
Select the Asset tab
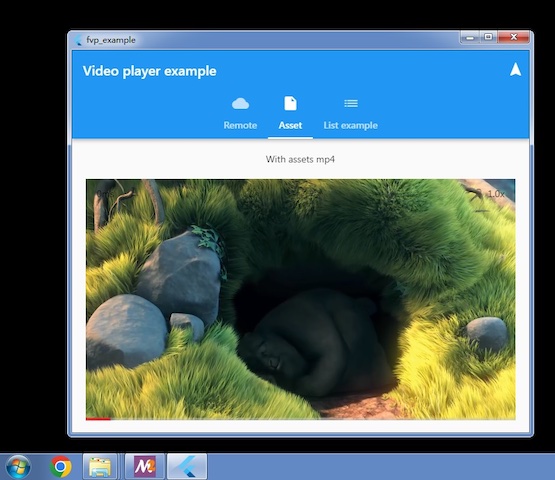tap(290, 114)
